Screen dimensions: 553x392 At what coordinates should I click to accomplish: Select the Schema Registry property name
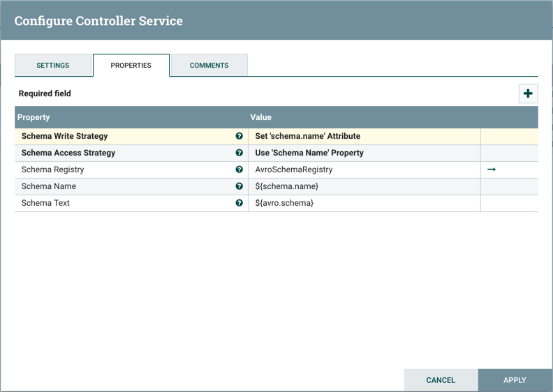[53, 169]
